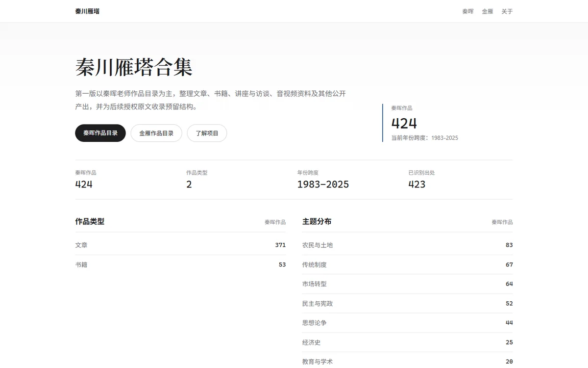
Task: Select the 民主与宪政 topic row
Action: point(408,303)
